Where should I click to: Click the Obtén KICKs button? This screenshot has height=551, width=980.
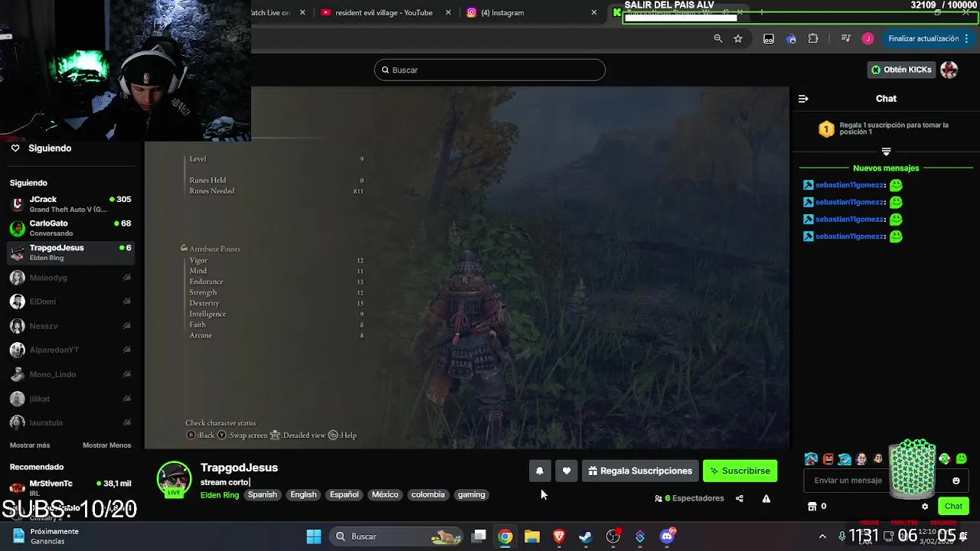coord(901,70)
